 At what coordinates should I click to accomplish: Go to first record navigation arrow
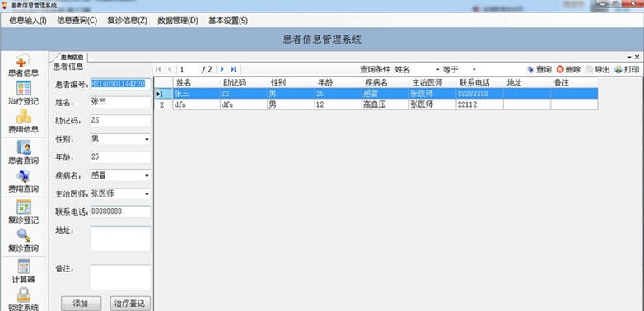(159, 69)
